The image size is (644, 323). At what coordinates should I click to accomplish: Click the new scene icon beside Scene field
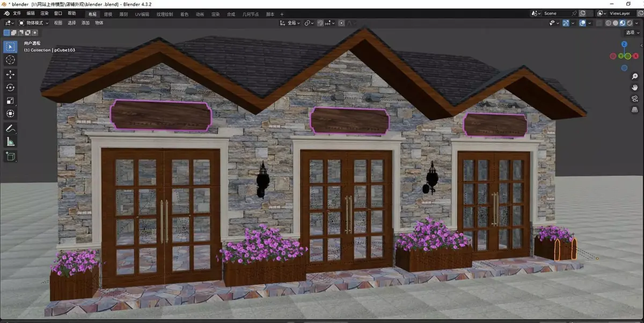[582, 13]
